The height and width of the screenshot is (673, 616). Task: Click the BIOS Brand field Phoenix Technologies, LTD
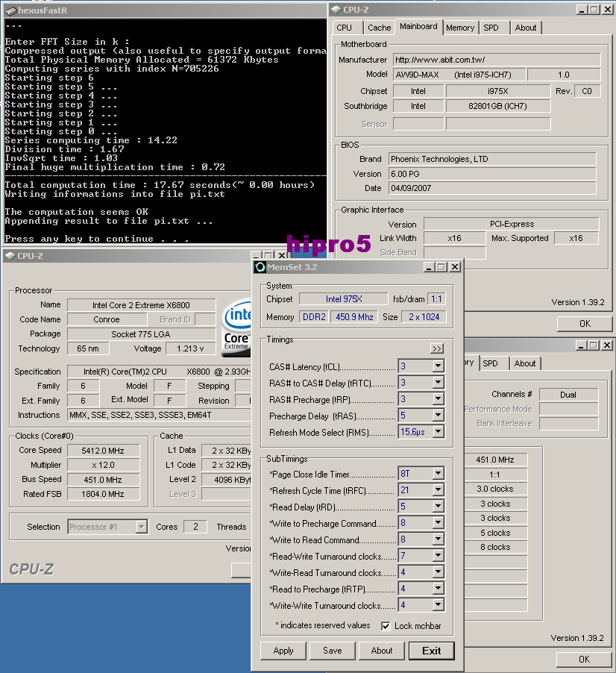pos(492,159)
